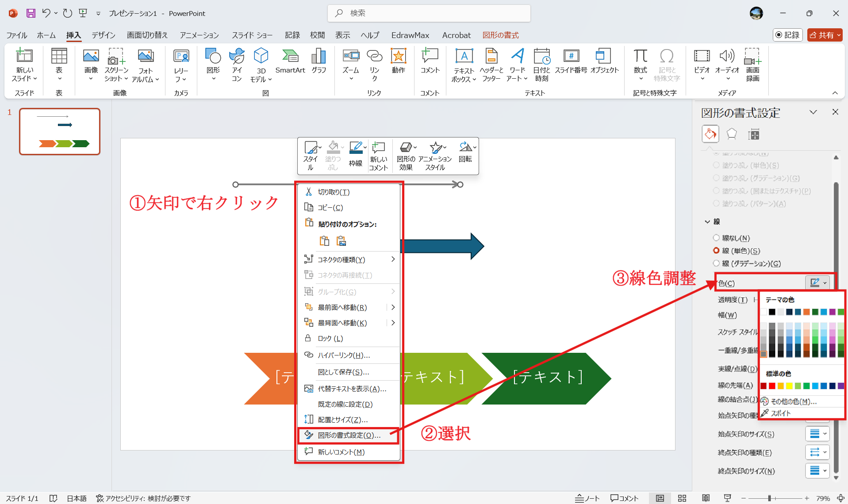
Task: Click その他の色(M)... option
Action: click(x=802, y=401)
